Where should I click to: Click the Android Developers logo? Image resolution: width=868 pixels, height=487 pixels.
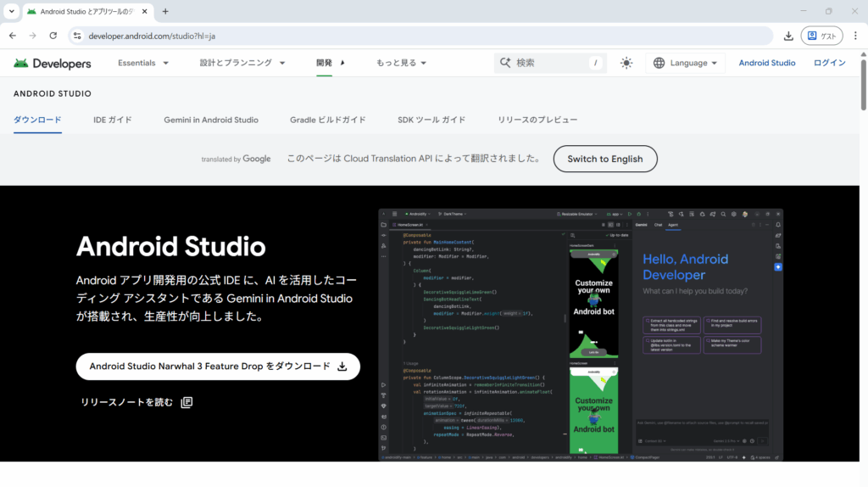[53, 64]
